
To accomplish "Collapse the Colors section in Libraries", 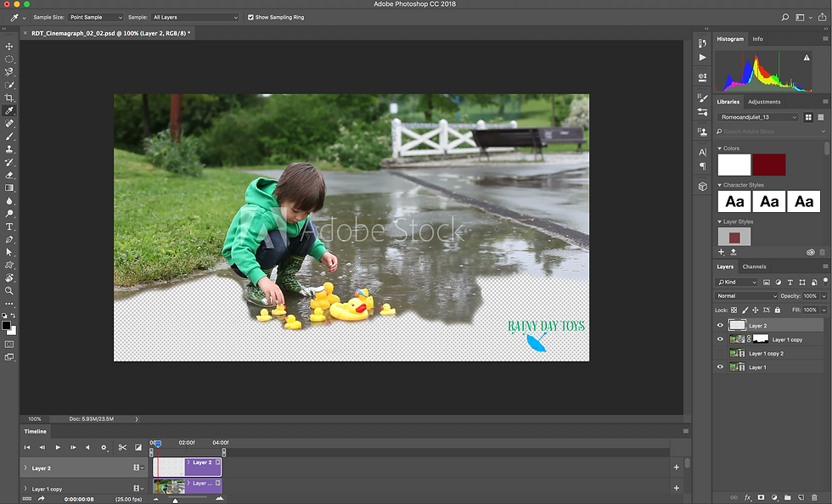I will pos(720,148).
